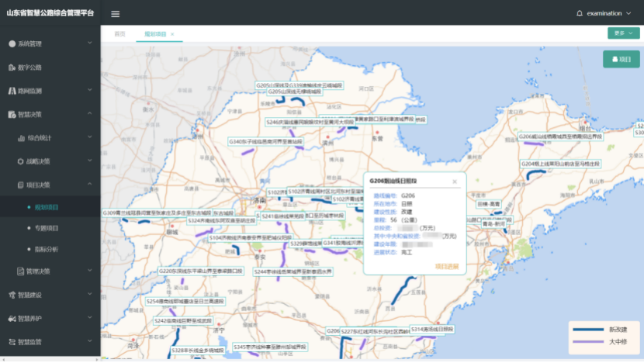
Task: Click the platform title 山东省智慧公路综合管理平台
Action: click(50, 13)
